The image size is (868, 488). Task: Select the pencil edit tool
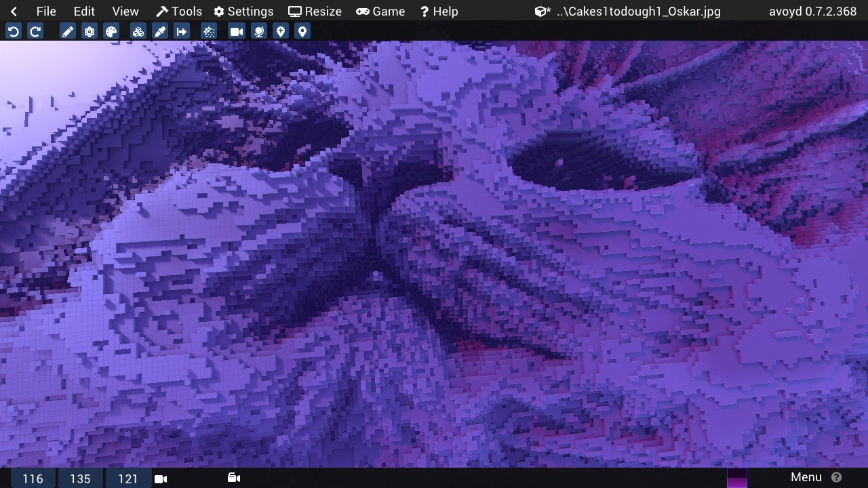(68, 32)
